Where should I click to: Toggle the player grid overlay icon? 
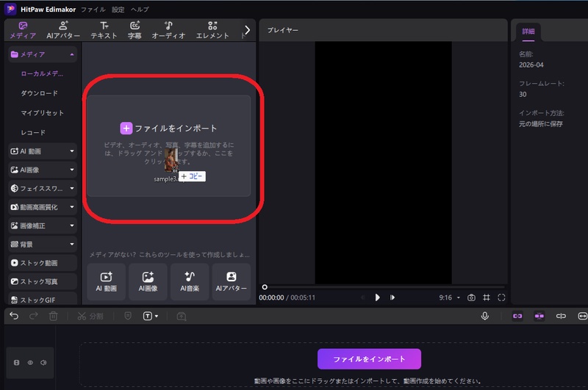tap(487, 297)
